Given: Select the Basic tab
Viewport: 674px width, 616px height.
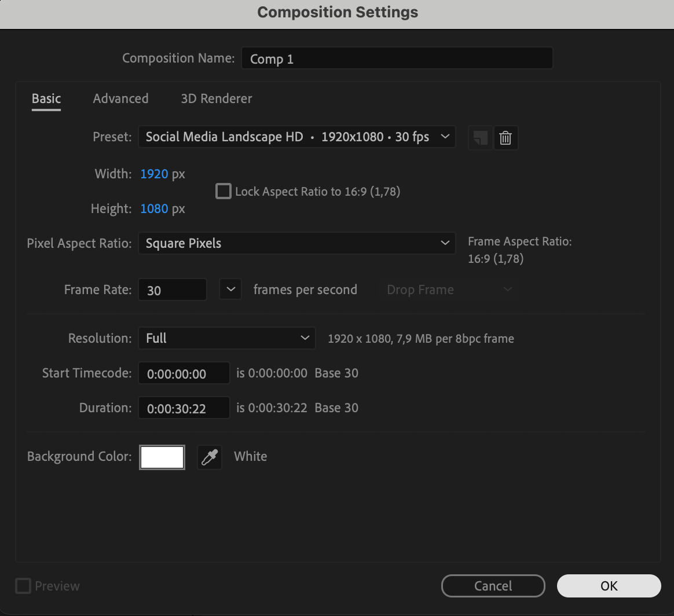Looking at the screenshot, I should [46, 98].
